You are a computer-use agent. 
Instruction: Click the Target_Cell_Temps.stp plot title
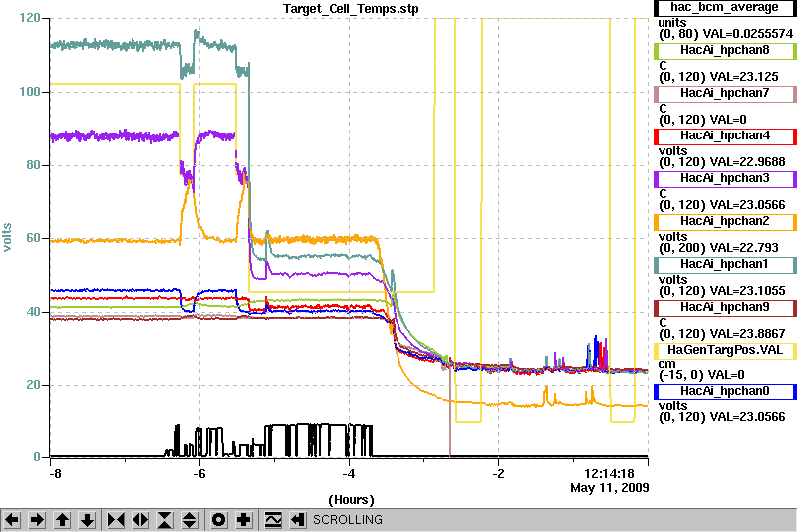tap(351, 9)
